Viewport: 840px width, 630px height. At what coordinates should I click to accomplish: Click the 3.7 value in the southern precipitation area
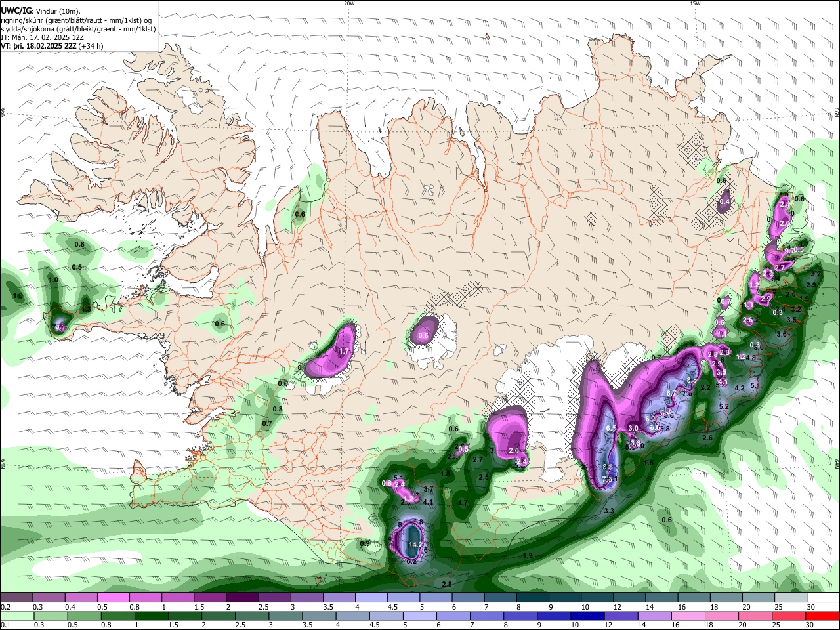(429, 490)
